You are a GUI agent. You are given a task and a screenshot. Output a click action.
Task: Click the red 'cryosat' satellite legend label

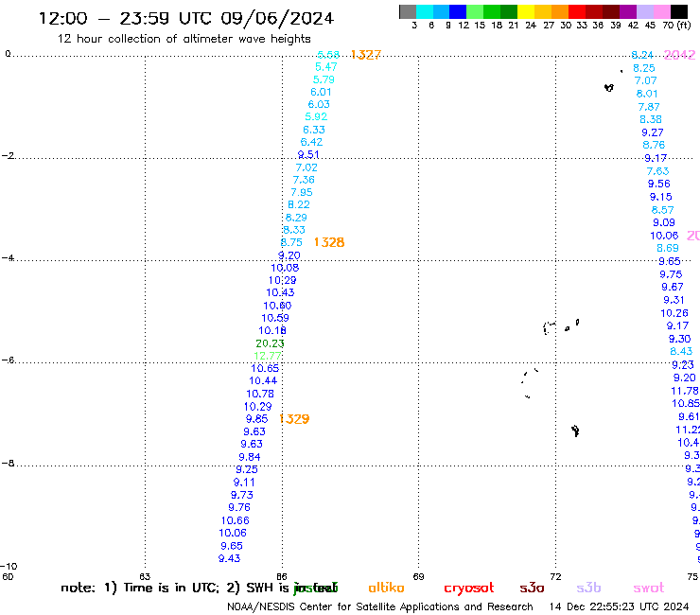tap(469, 589)
